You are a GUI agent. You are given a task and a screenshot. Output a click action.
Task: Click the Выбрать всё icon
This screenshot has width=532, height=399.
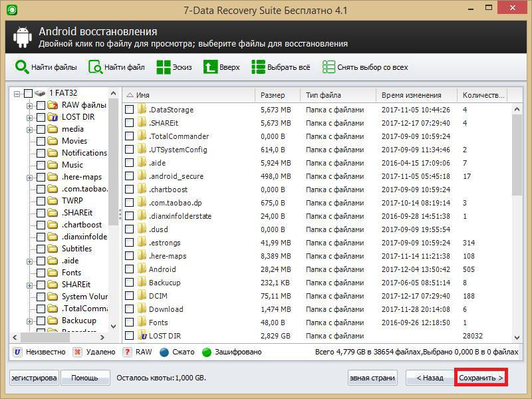click(258, 67)
